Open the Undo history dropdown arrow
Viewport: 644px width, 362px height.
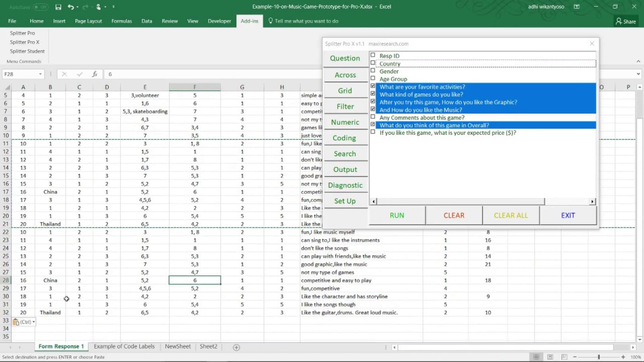point(78,7)
